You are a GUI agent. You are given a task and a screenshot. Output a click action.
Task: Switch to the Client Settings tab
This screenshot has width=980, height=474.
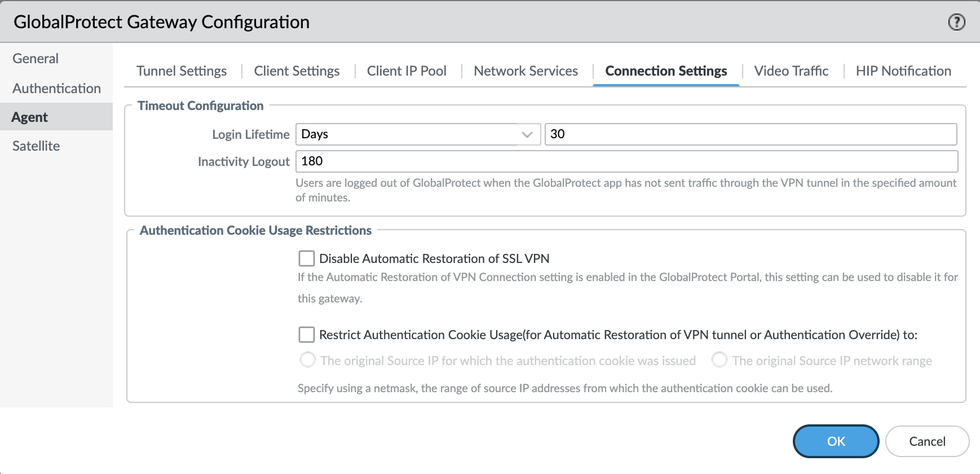point(297,71)
